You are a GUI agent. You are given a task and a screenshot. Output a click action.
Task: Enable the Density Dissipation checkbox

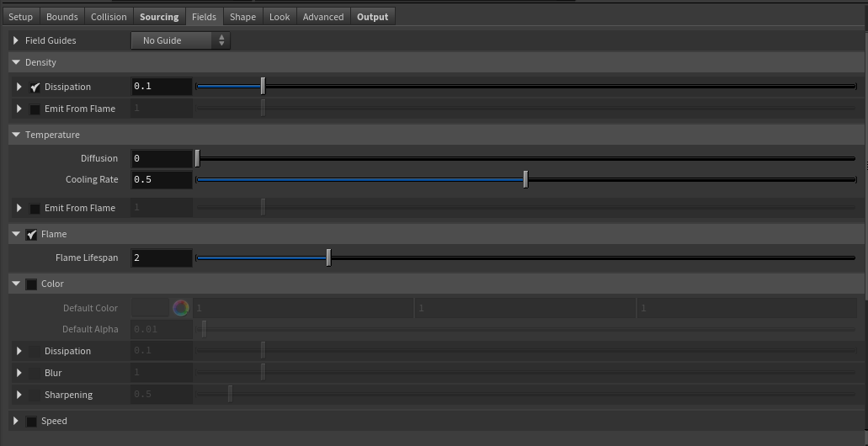[35, 87]
